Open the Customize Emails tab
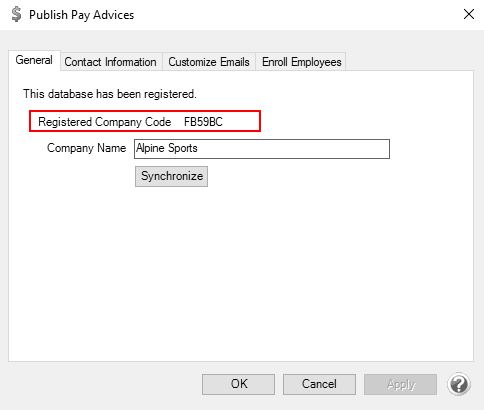 click(209, 62)
